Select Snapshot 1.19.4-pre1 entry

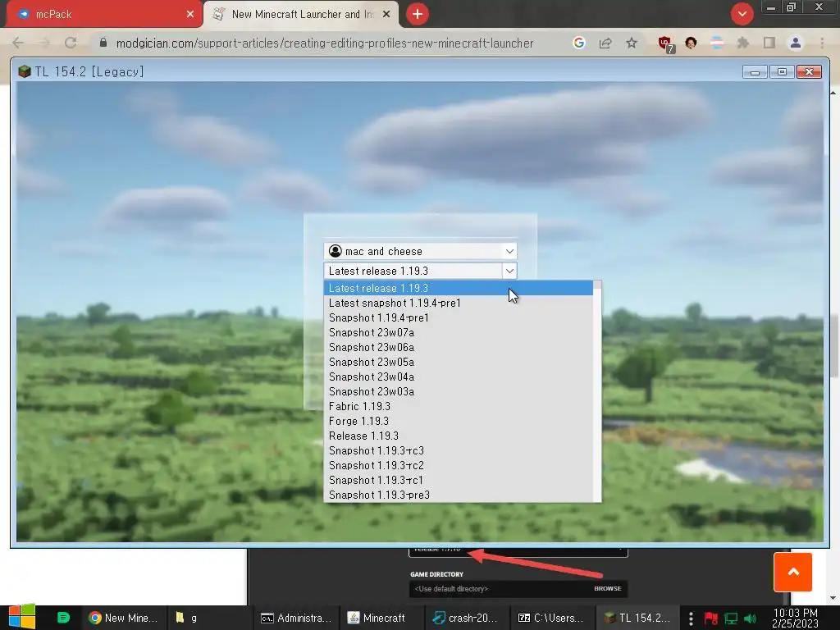458,317
